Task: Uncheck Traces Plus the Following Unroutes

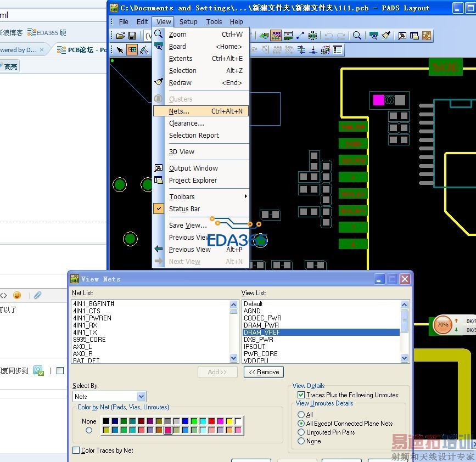Action: (301, 395)
